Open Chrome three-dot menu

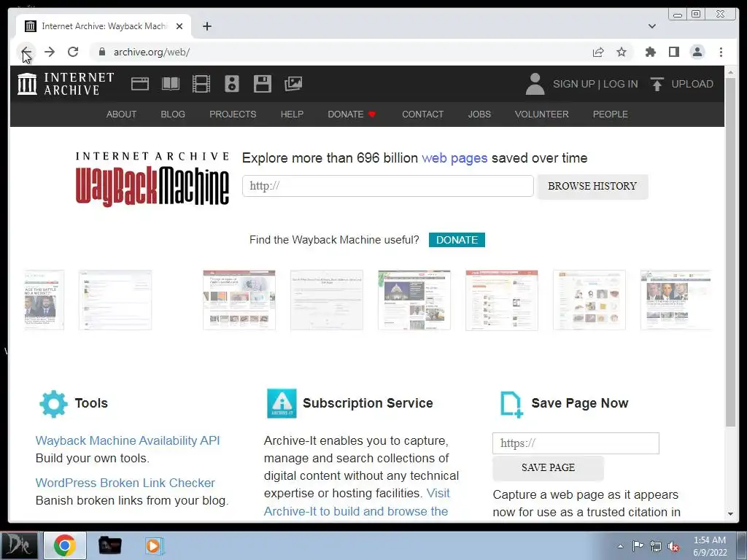click(x=721, y=52)
